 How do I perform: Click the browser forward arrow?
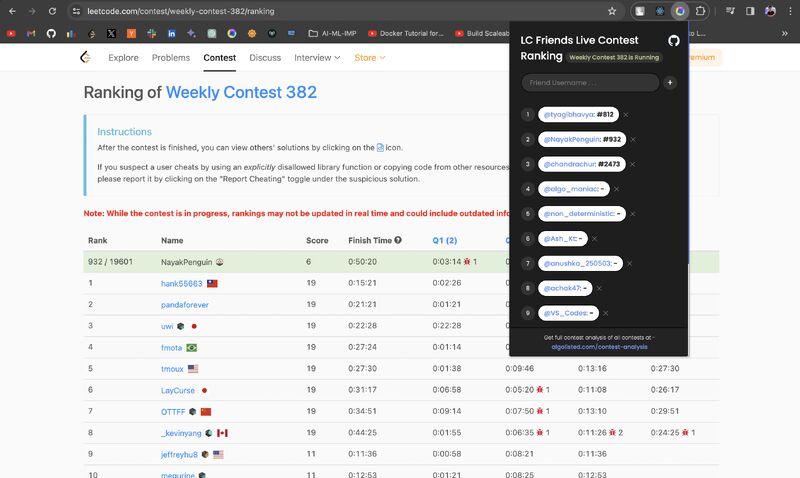pos(32,11)
